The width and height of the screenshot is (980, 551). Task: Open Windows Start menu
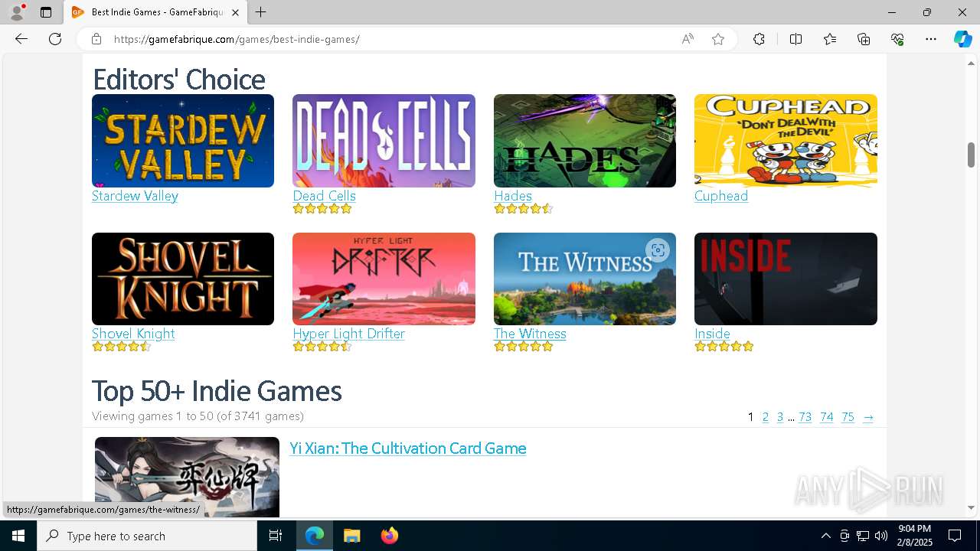pyautogui.click(x=18, y=536)
